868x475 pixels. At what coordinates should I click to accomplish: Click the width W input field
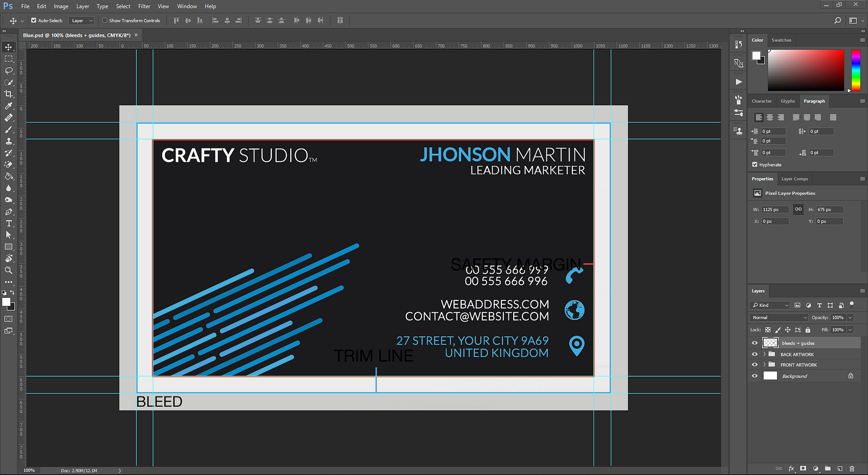pyautogui.click(x=775, y=210)
